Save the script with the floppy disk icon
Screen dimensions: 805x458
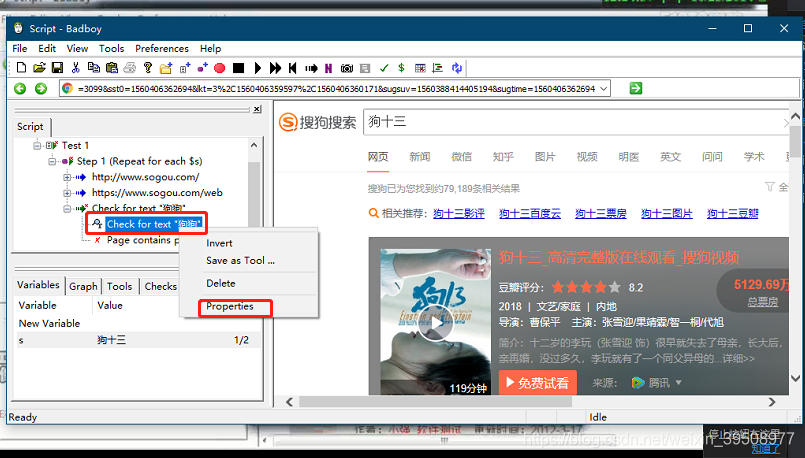coord(58,67)
